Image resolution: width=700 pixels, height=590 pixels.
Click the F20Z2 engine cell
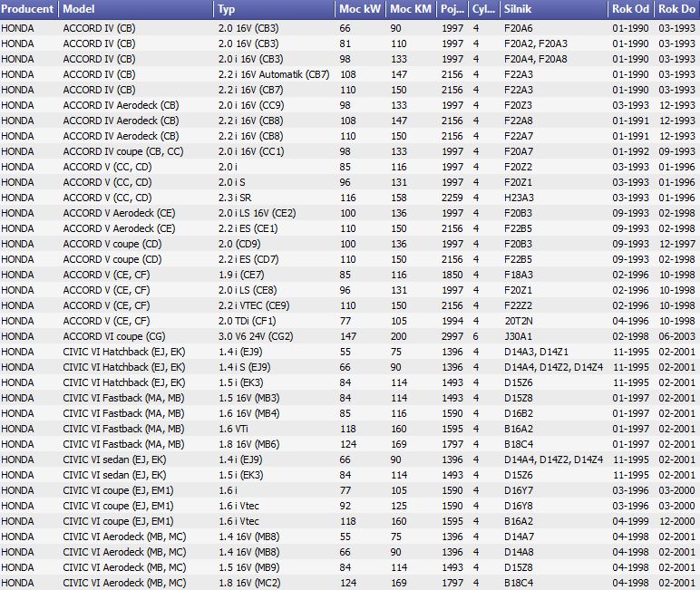click(x=519, y=167)
